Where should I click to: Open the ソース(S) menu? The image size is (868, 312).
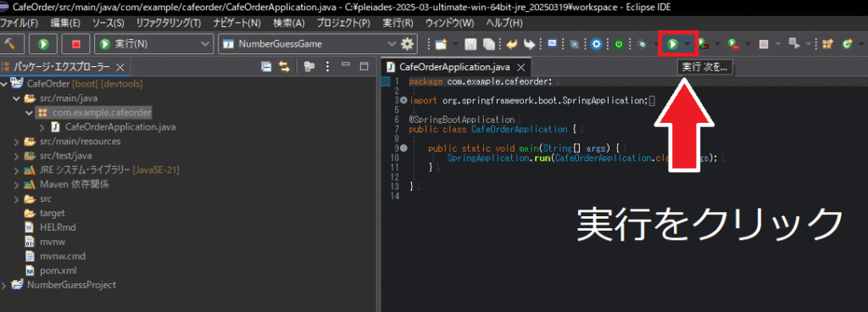[108, 24]
